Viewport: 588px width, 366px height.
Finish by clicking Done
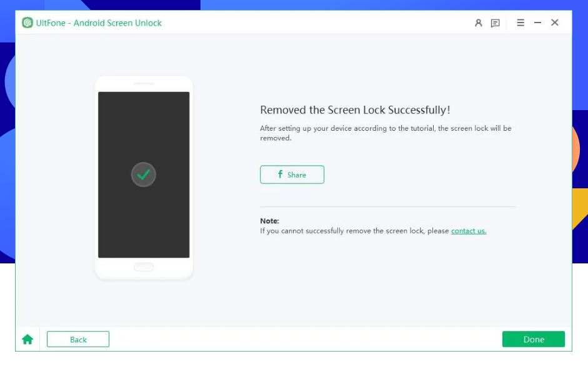coord(533,339)
